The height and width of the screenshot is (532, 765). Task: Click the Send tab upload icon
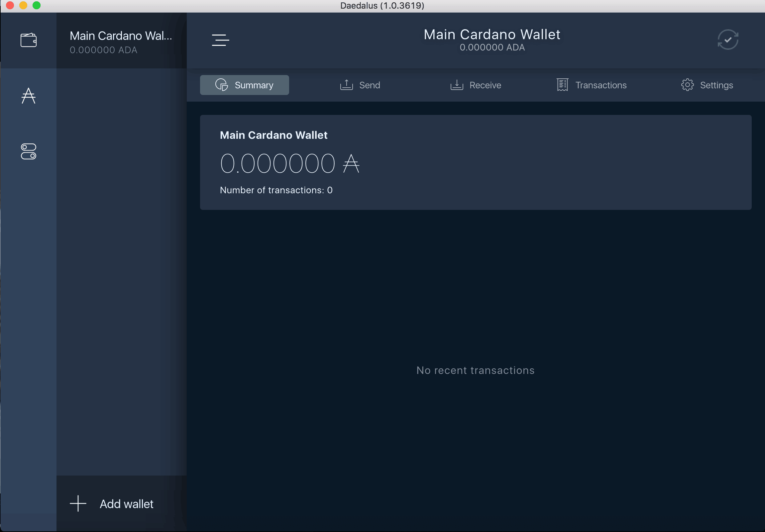tap(345, 85)
